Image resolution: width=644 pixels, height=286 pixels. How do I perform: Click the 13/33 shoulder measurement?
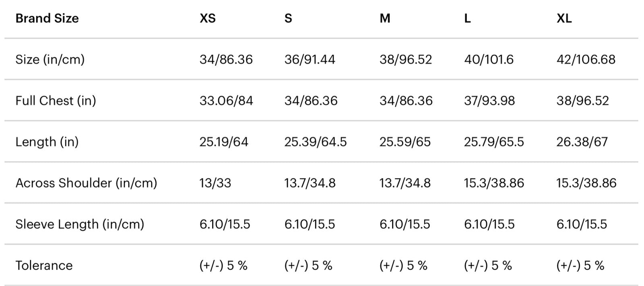pos(215,183)
